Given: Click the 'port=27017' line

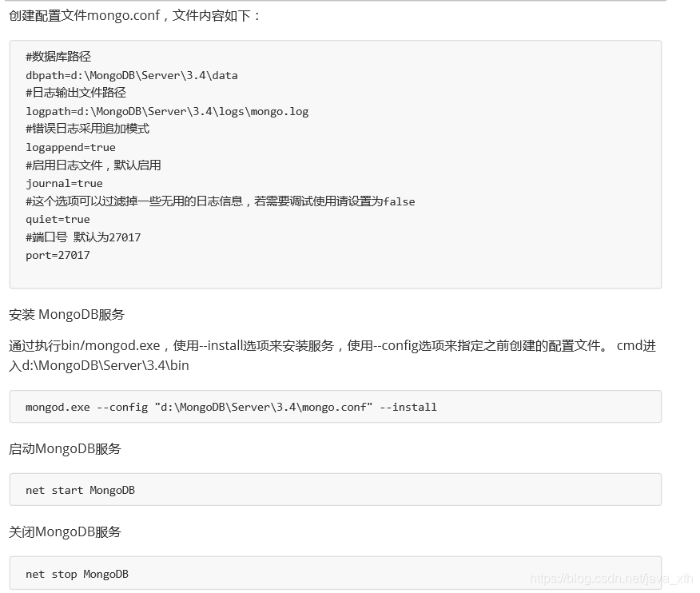Looking at the screenshot, I should [58, 256].
